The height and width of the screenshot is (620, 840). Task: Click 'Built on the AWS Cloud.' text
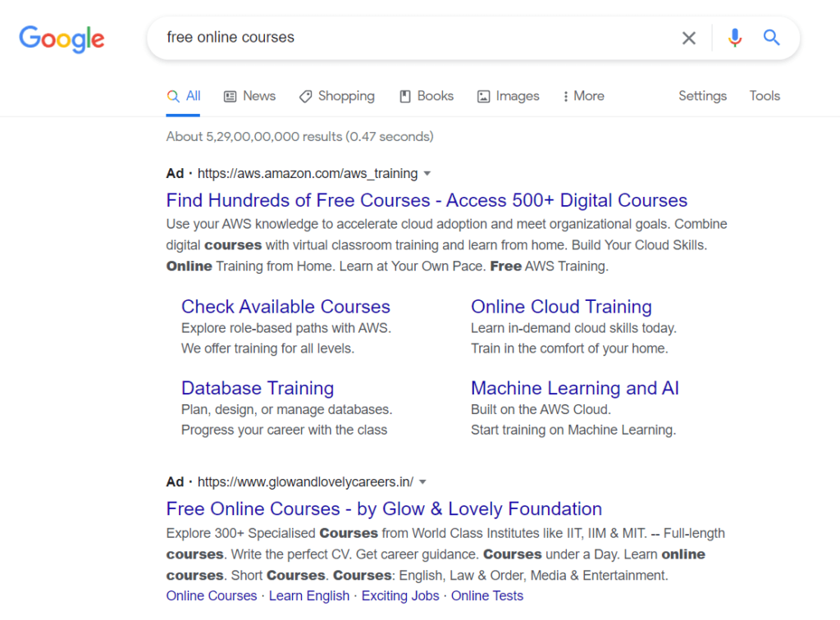tap(541, 409)
